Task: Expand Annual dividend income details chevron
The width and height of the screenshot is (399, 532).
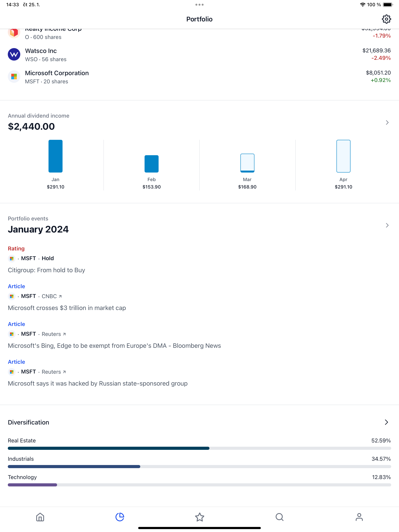Action: click(387, 122)
